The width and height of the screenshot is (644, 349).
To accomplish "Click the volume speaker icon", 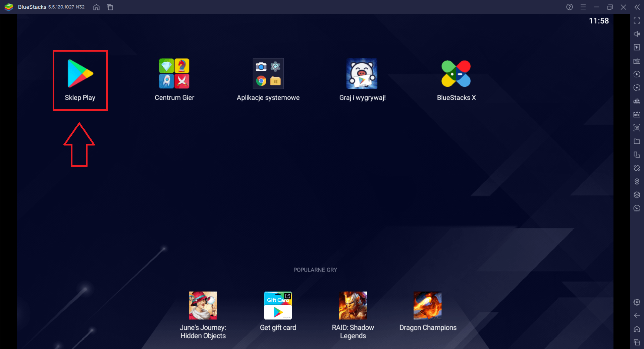I will (x=637, y=34).
